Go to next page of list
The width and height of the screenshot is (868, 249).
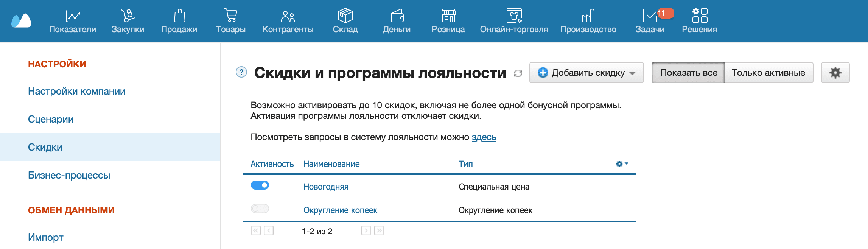(366, 230)
